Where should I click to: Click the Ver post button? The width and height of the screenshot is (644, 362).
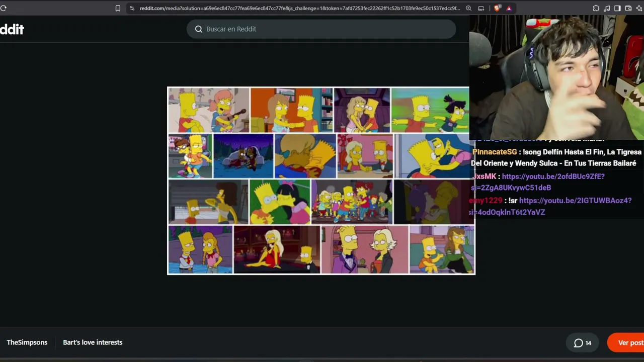click(x=626, y=342)
